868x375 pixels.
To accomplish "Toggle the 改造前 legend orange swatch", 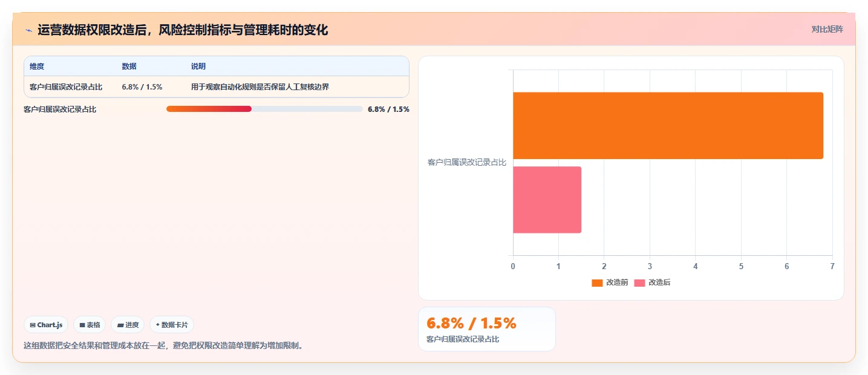I will [597, 283].
